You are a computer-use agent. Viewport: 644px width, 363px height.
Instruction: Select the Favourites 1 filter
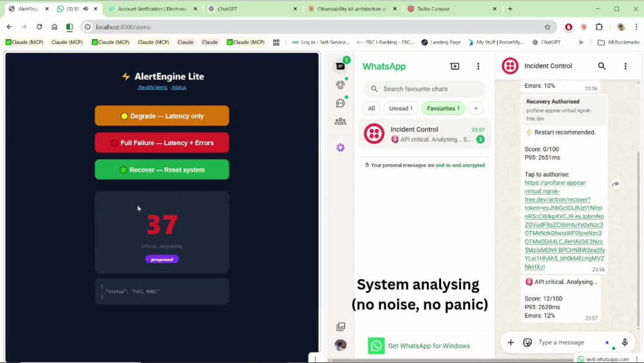coord(443,108)
